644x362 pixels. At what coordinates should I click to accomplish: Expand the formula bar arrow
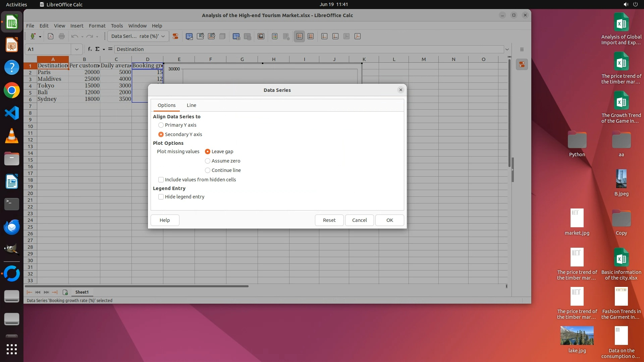(507, 49)
